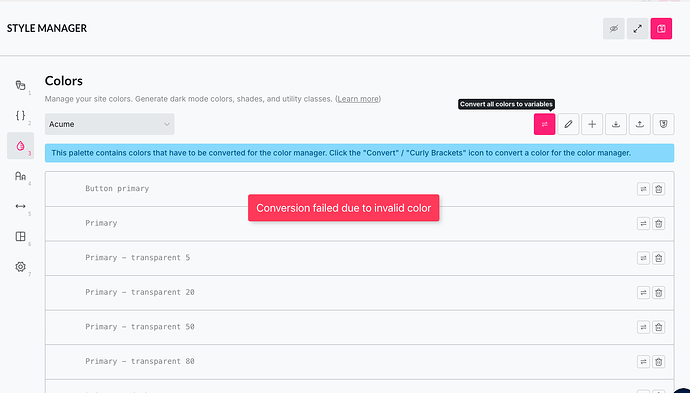The image size is (690, 393).
Task: Open the curly brackets variables panel
Action: pyautogui.click(x=20, y=115)
